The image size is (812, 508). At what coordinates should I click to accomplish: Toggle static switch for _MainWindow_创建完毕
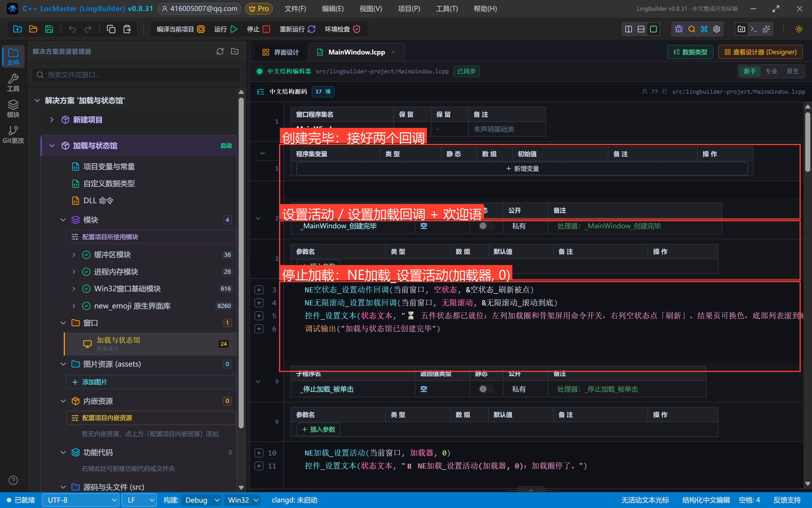click(486, 226)
